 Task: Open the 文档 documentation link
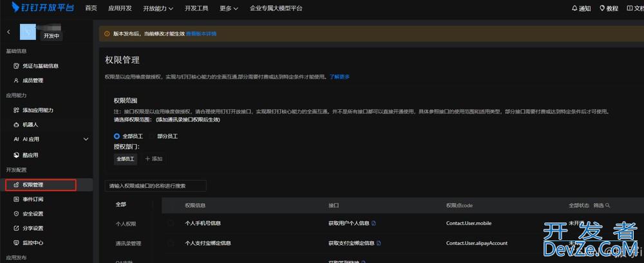pyautogui.click(x=635, y=8)
